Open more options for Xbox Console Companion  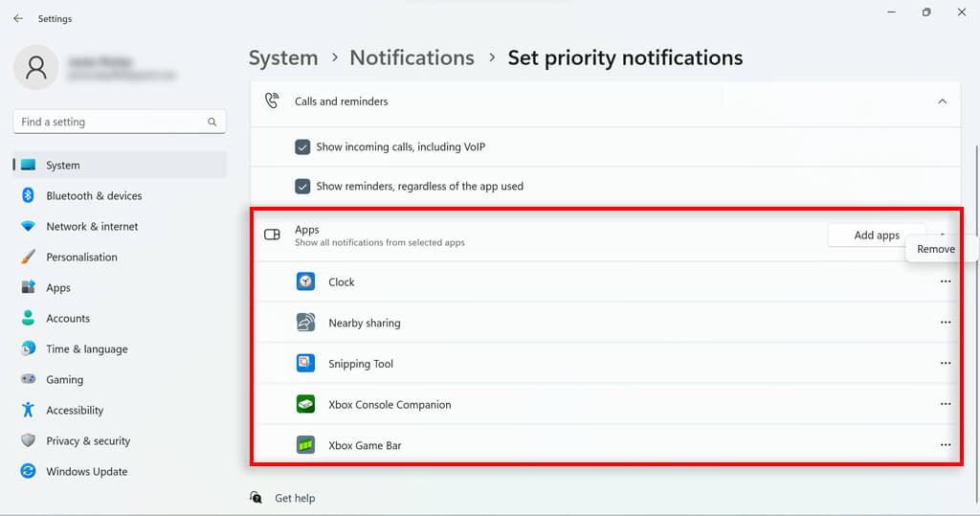tap(946, 404)
